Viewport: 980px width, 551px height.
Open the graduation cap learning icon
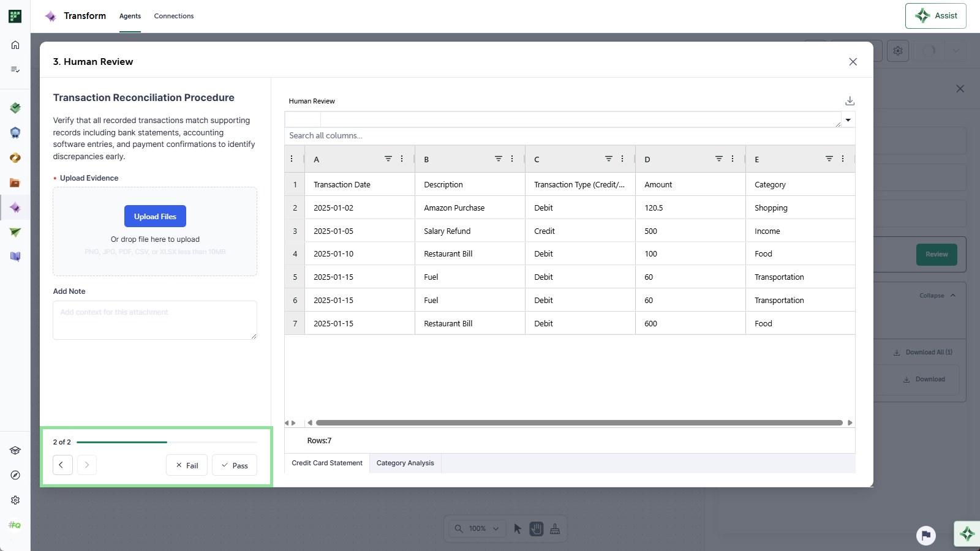click(15, 451)
